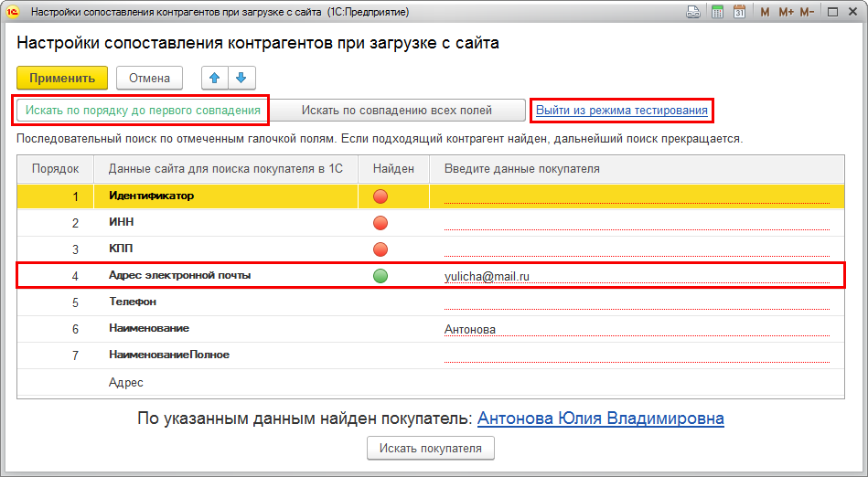Open the calendar icon in title bar
Screen dimensions: 868x477
tap(739, 12)
